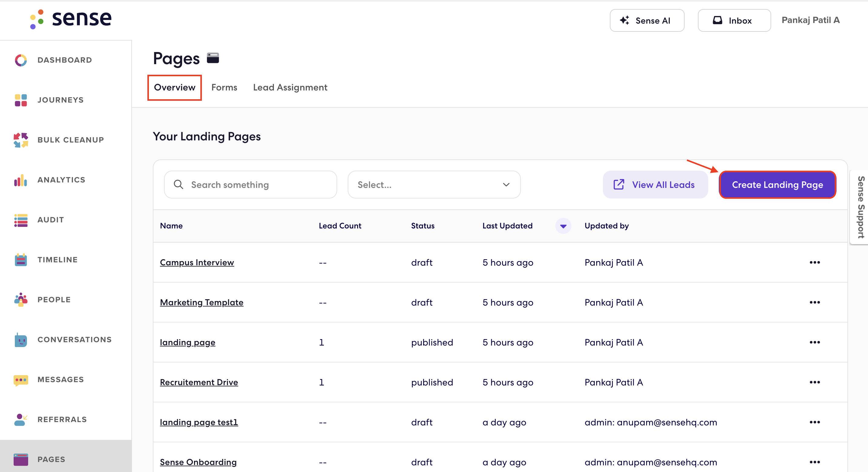Open the Sense Onboarding link
Screen dimensions: 868x472
point(198,462)
